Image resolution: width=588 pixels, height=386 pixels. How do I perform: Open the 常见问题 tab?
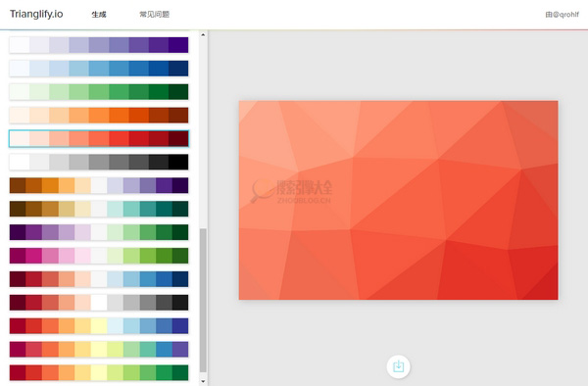pos(155,15)
